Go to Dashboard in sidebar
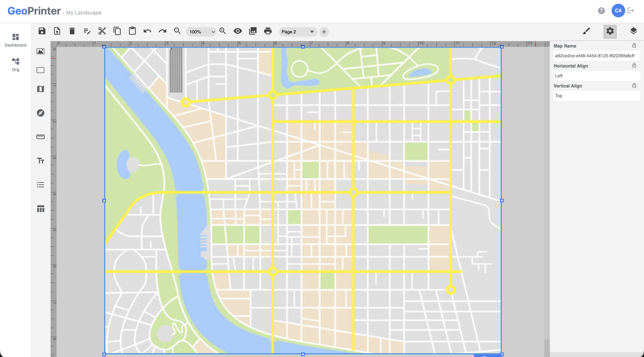Image resolution: width=644 pixels, height=357 pixels. [x=15, y=40]
